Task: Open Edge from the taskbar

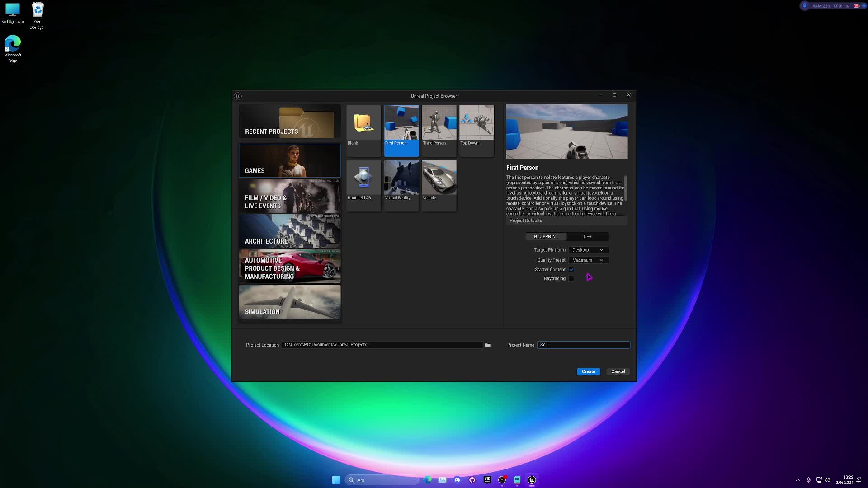Action: 428,480
